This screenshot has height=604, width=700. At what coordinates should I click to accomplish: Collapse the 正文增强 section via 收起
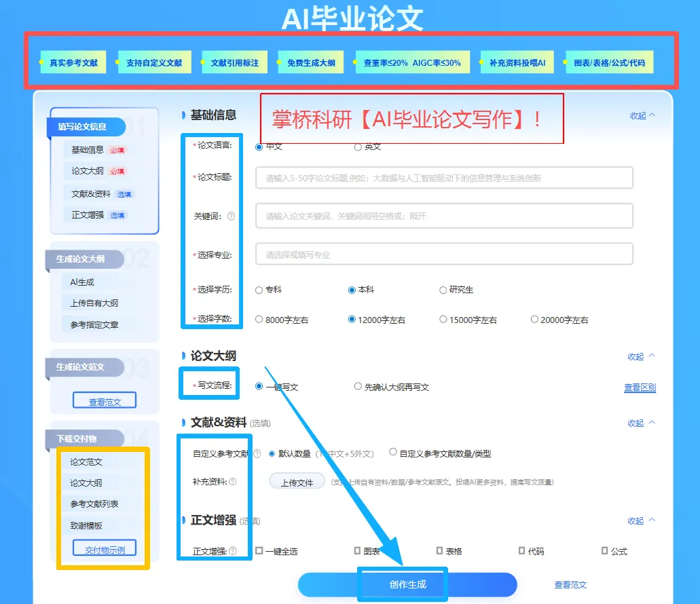point(641,521)
